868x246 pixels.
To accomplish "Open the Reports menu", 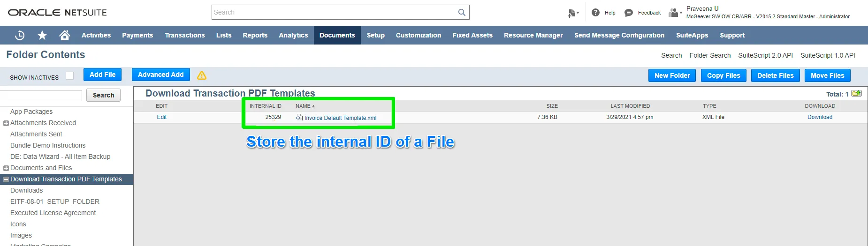I will (x=255, y=35).
